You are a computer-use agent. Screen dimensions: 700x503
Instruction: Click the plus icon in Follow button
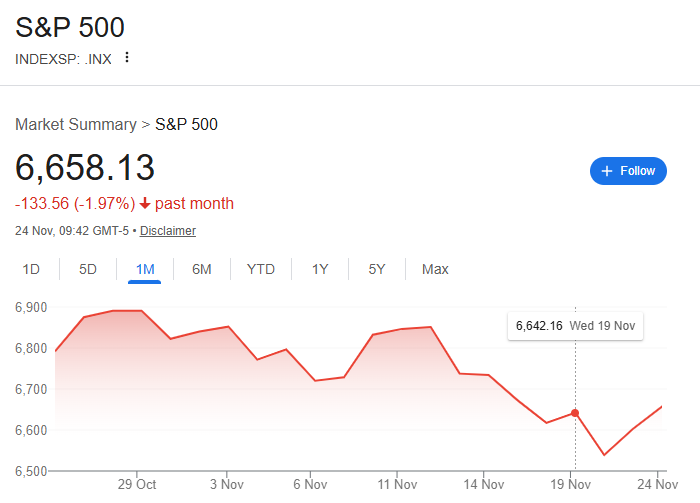(607, 171)
